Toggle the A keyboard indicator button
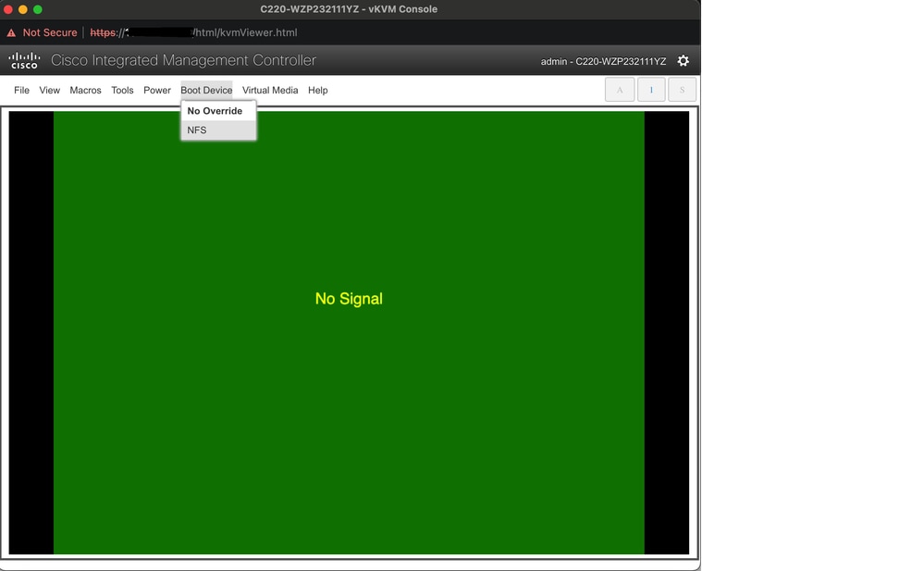 tap(620, 90)
